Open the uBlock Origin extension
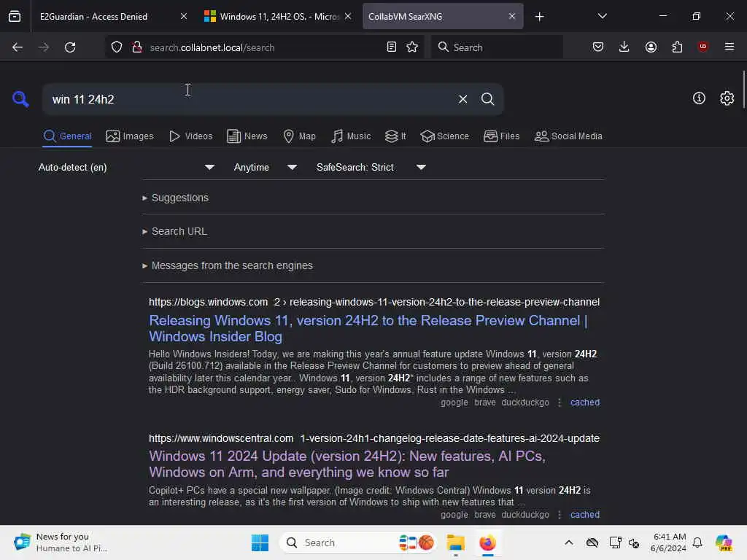The image size is (747, 560). [703, 47]
